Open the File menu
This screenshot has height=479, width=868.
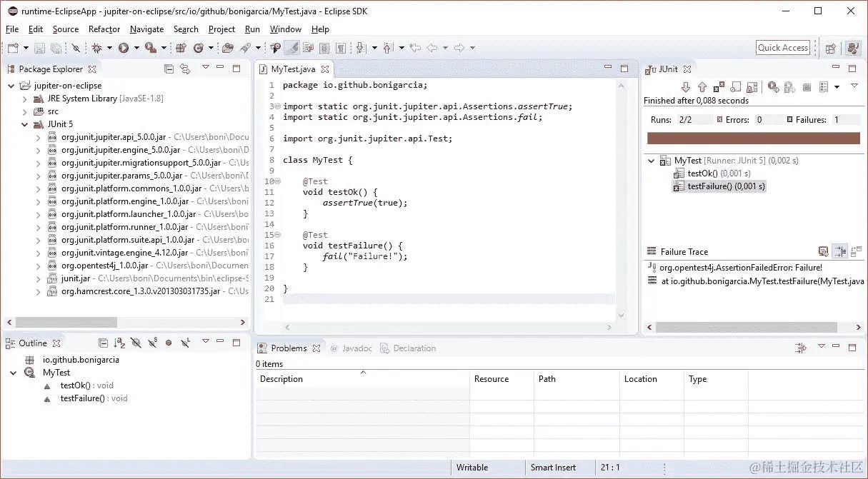tap(12, 29)
